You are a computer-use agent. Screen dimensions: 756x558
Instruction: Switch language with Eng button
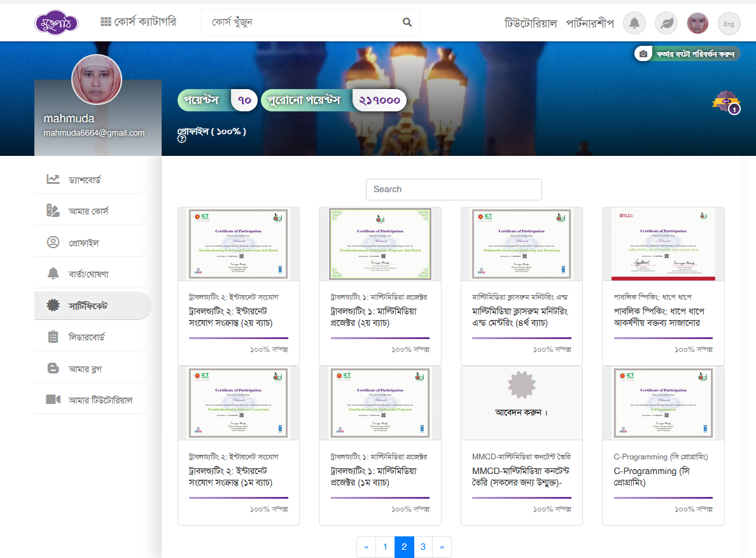[x=729, y=24]
